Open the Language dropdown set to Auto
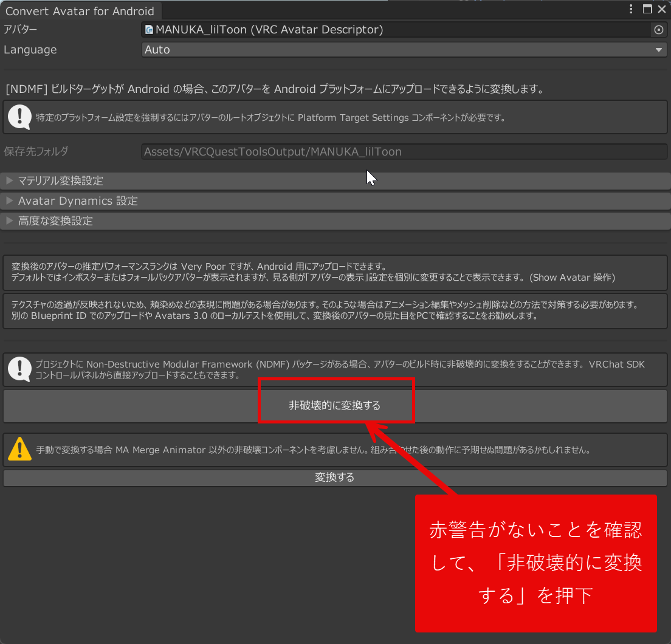671x644 pixels. (x=404, y=50)
